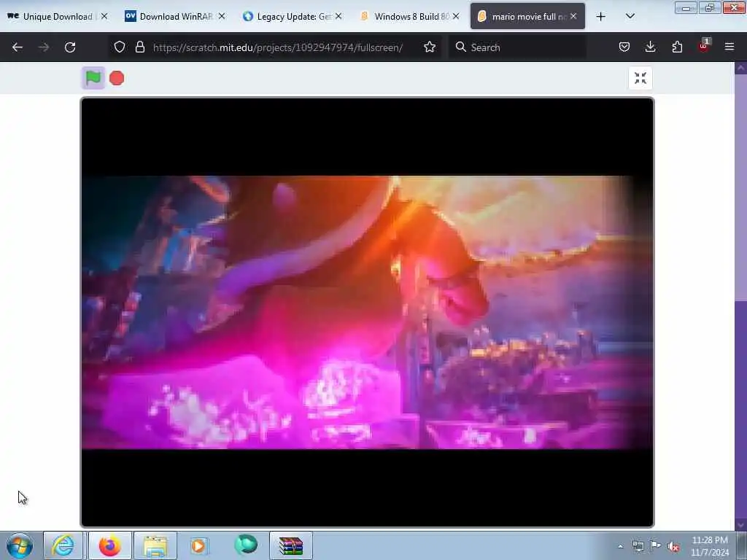Focus the Firefox Search box
Viewport: 747px width, 560px height.
point(517,47)
